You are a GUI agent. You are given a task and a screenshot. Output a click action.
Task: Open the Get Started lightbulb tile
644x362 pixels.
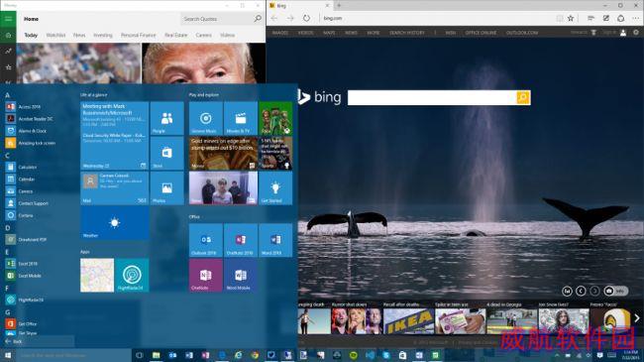(x=275, y=188)
